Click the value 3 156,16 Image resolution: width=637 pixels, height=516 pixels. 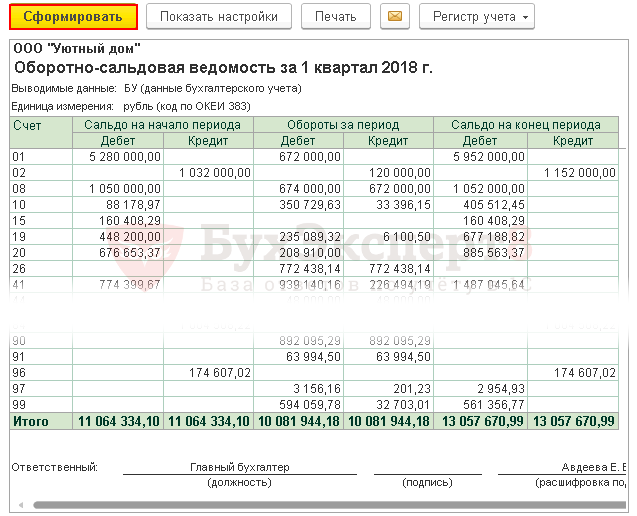(317, 388)
